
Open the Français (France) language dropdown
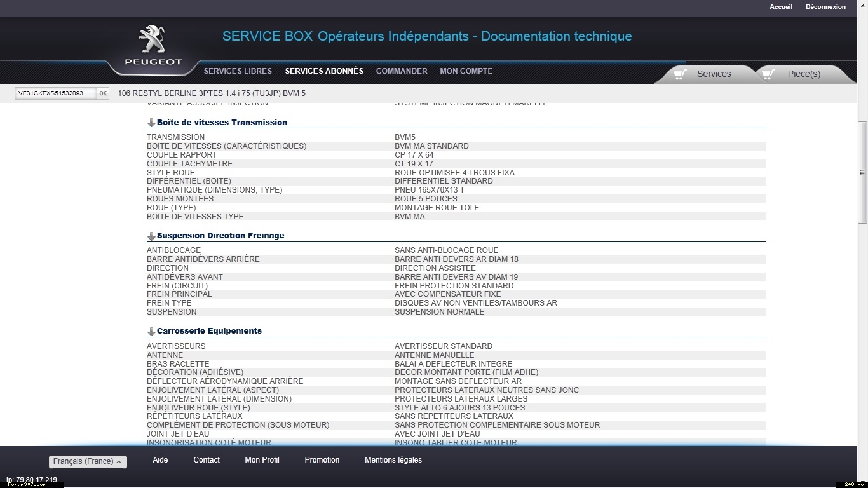(88, 462)
